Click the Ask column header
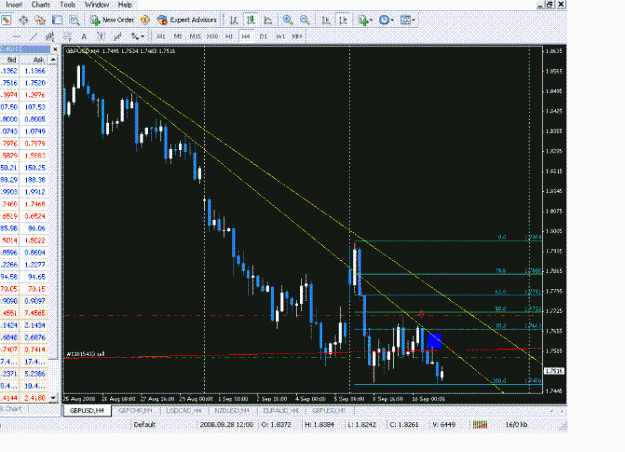 (34, 60)
